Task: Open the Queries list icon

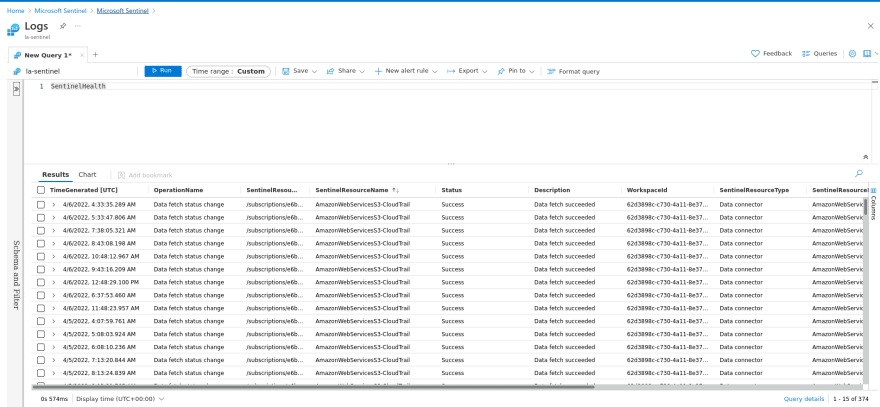Action: point(806,54)
